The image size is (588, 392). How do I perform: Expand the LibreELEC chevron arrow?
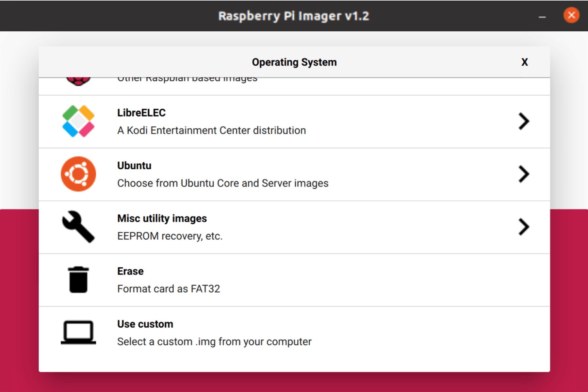524,121
